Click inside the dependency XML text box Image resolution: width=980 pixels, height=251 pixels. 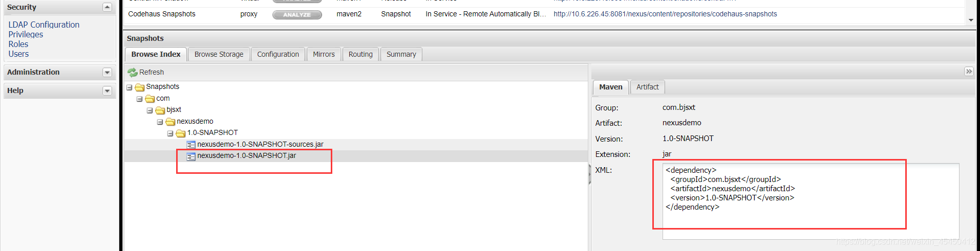pyautogui.click(x=811, y=201)
